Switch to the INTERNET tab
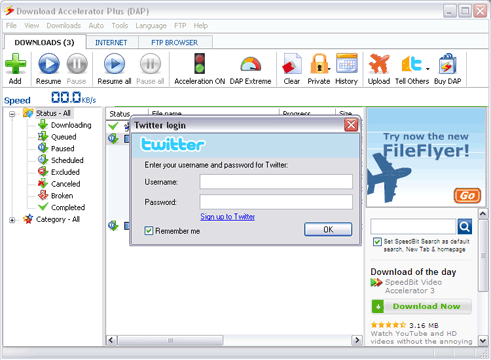The height and width of the screenshot is (360, 491). 111,43
